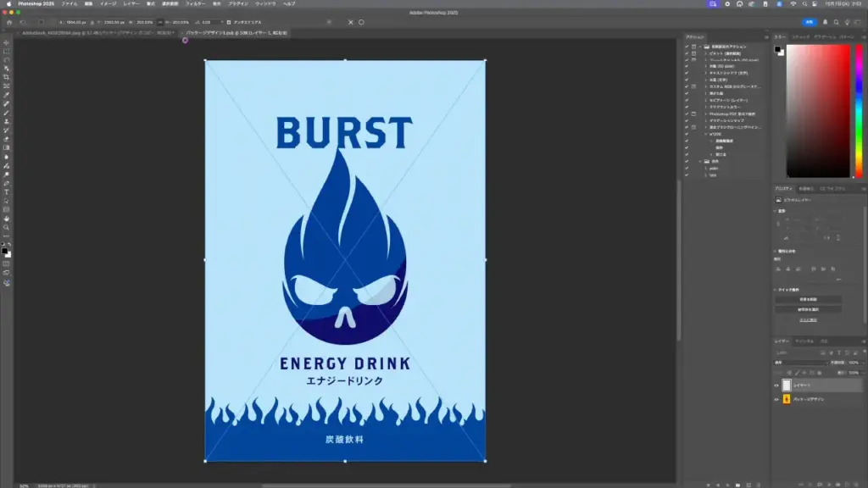Viewport: 868px width, 488px height.
Task: Commit the transform with the circle icon
Action: 362,22
